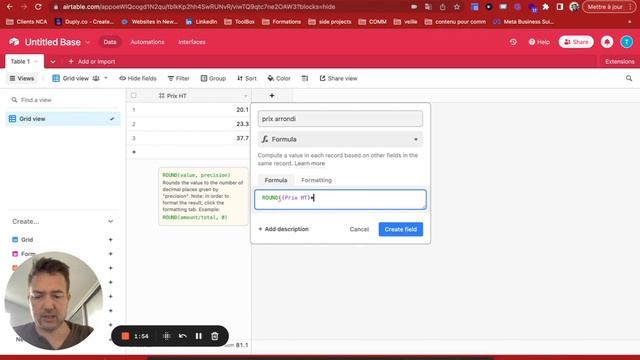
Task: Cancel field creation
Action: 359,229
